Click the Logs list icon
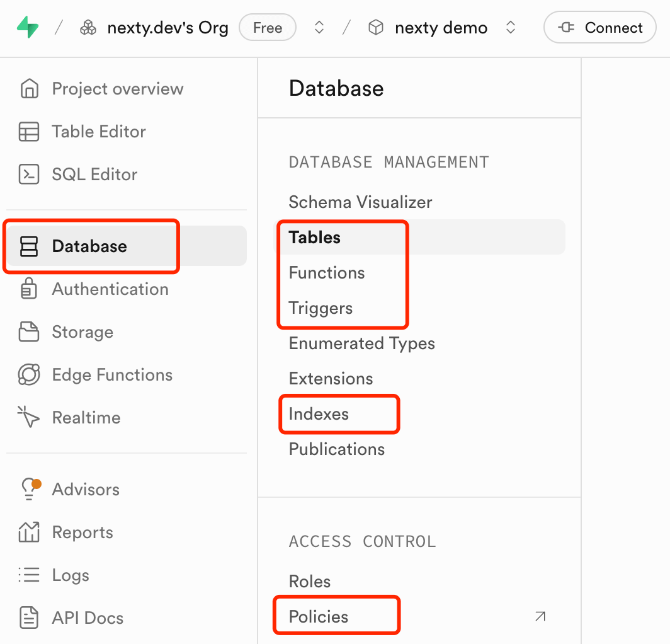 (29, 575)
